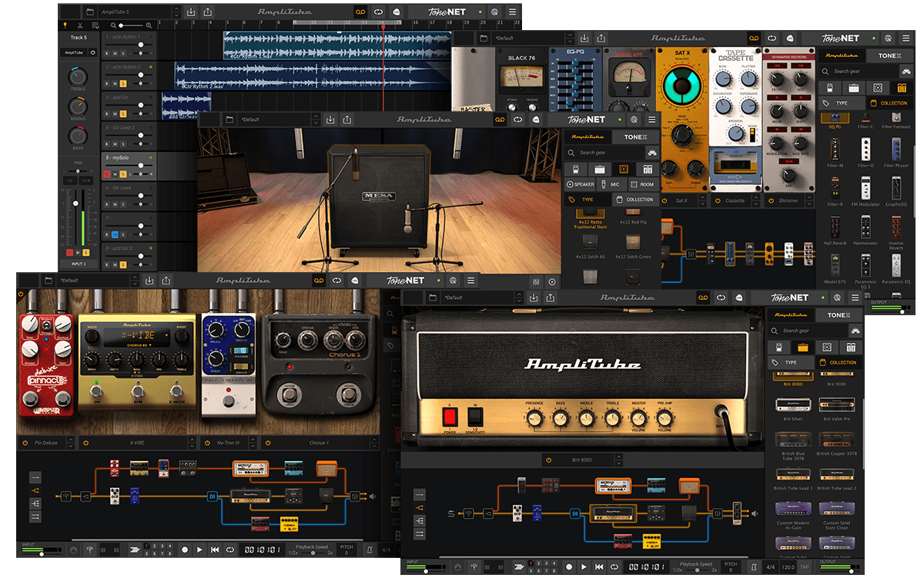The width and height of the screenshot is (924, 578).
Task: Flip the red POWER switch on the Brit 8000 amp
Action: (450, 416)
